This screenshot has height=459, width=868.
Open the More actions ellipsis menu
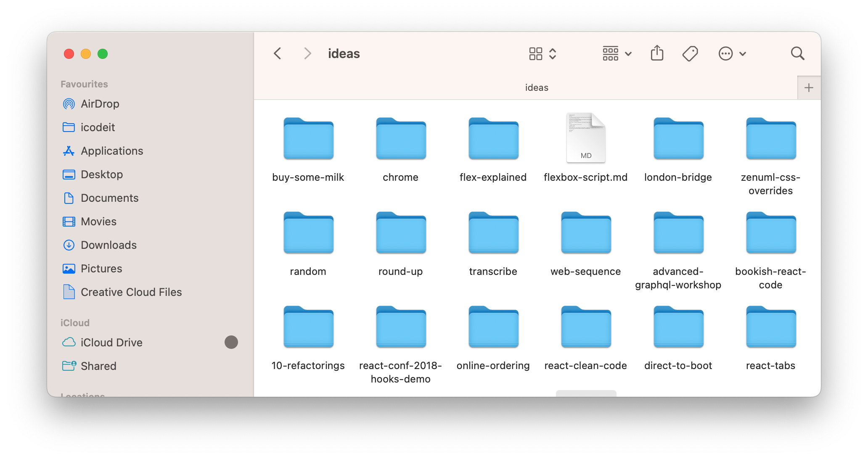point(732,53)
